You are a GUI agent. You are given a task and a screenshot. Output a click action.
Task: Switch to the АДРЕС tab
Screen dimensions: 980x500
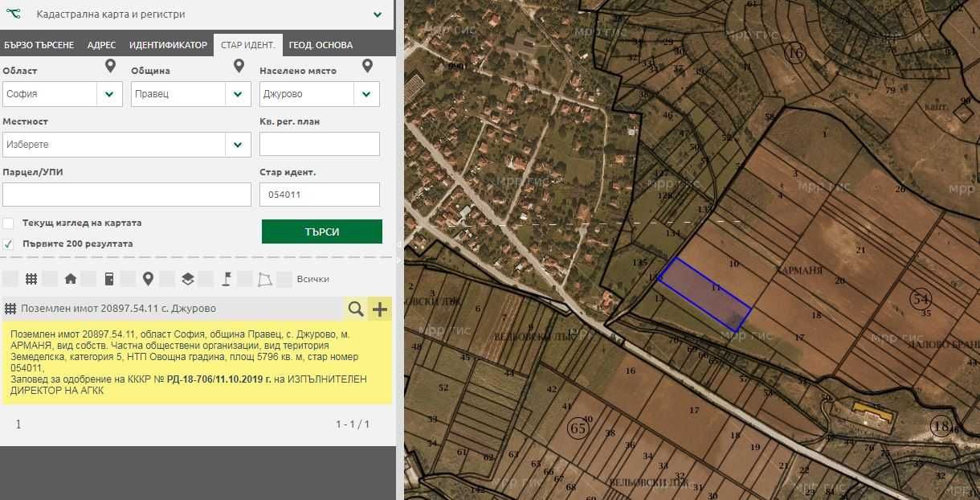tap(102, 45)
